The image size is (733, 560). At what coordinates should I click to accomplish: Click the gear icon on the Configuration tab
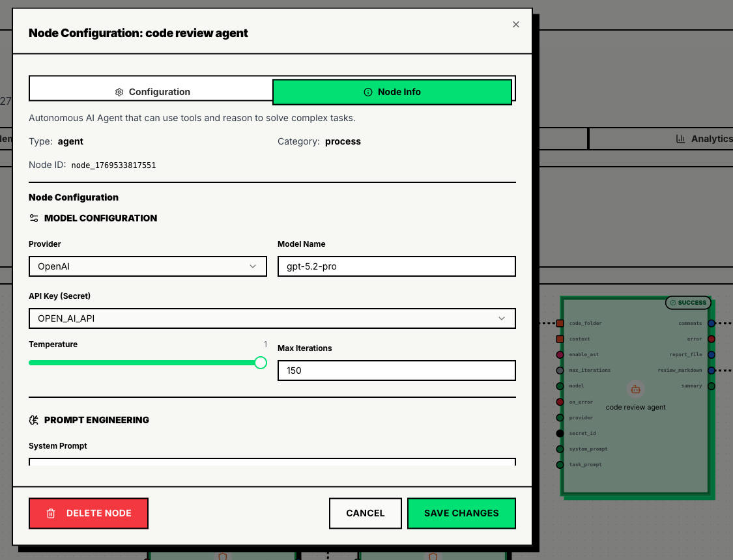(119, 92)
